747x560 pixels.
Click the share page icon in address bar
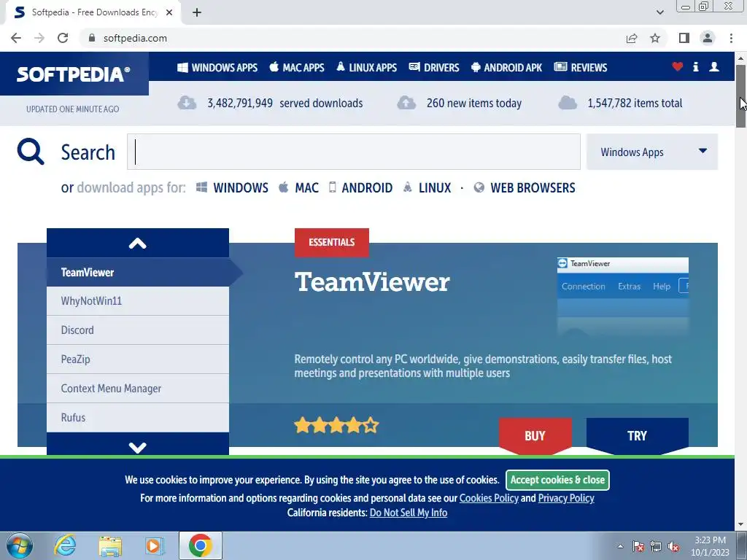[x=632, y=38]
